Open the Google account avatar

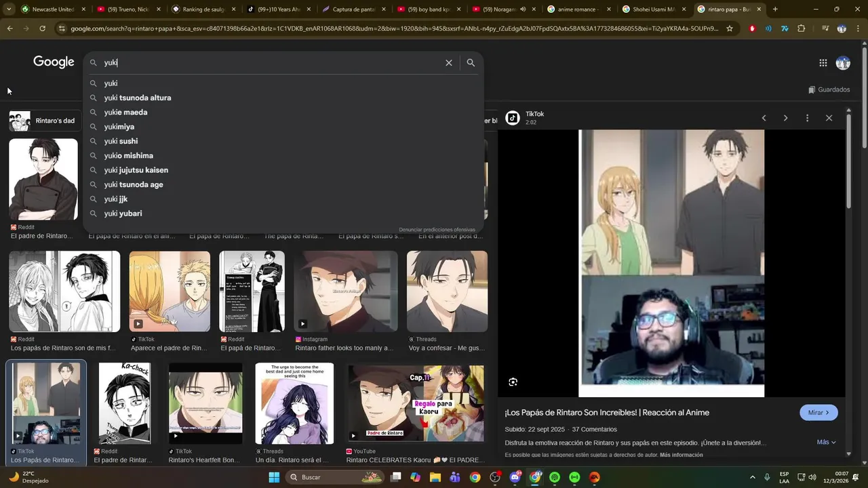843,63
